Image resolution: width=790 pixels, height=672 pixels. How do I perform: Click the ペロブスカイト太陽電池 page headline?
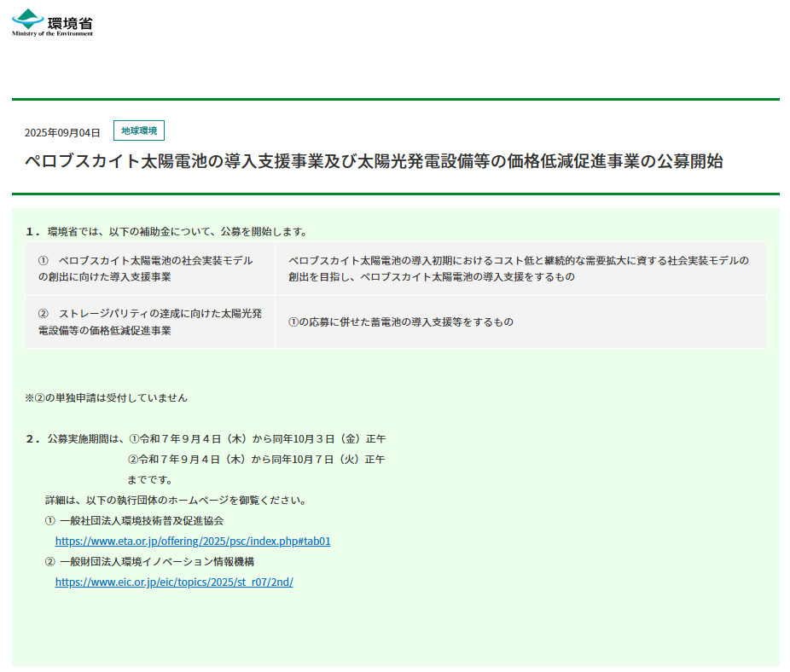click(374, 161)
